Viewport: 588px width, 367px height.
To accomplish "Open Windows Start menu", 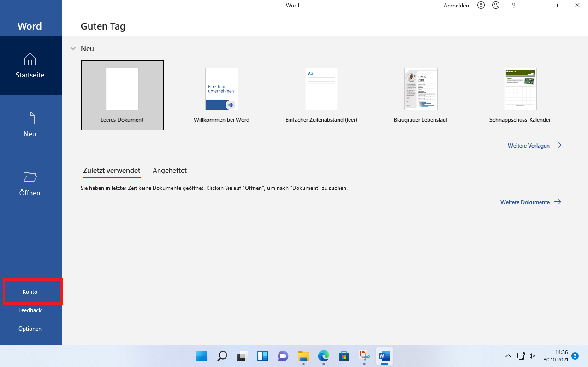I will [202, 356].
